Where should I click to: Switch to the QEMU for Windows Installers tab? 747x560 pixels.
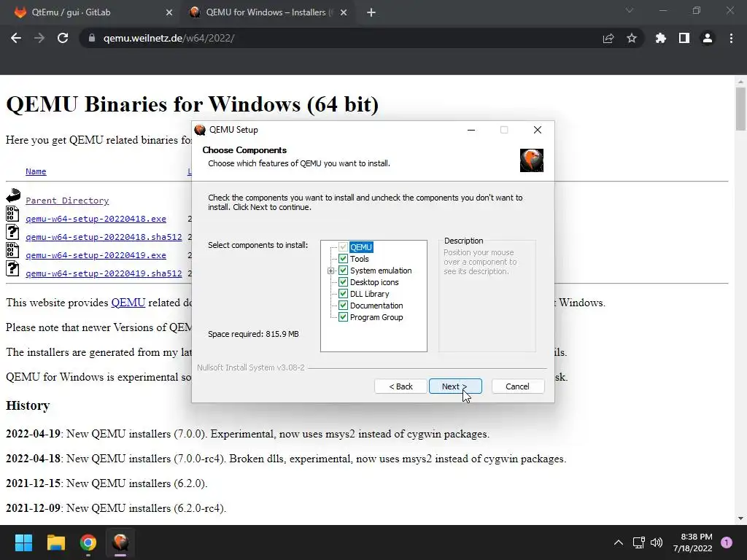pos(267,12)
